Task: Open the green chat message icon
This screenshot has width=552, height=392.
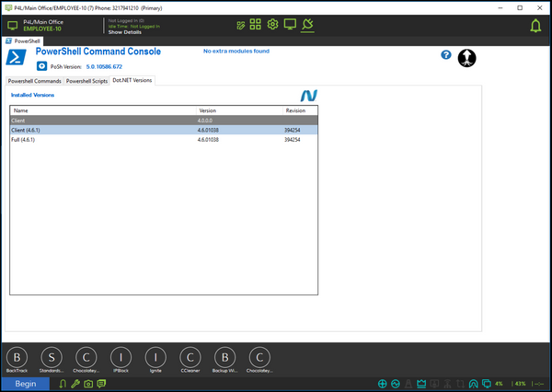Action: pos(101,384)
